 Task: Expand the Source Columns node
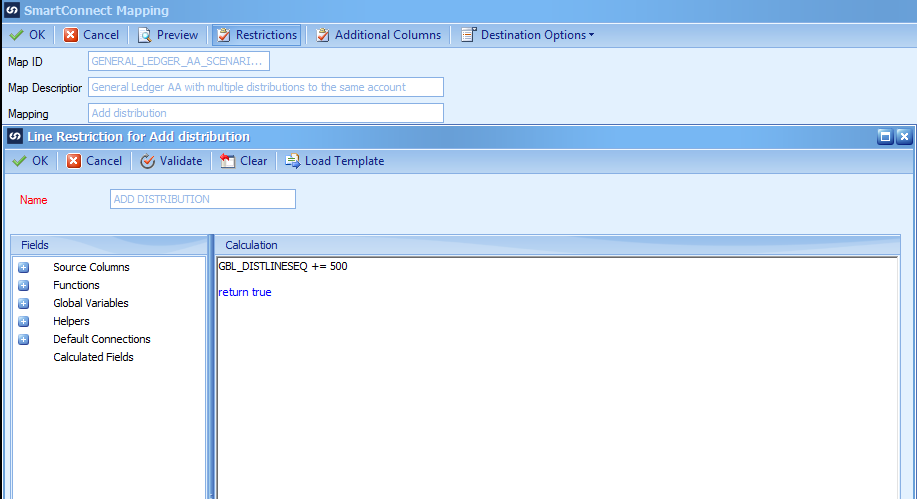[23, 267]
